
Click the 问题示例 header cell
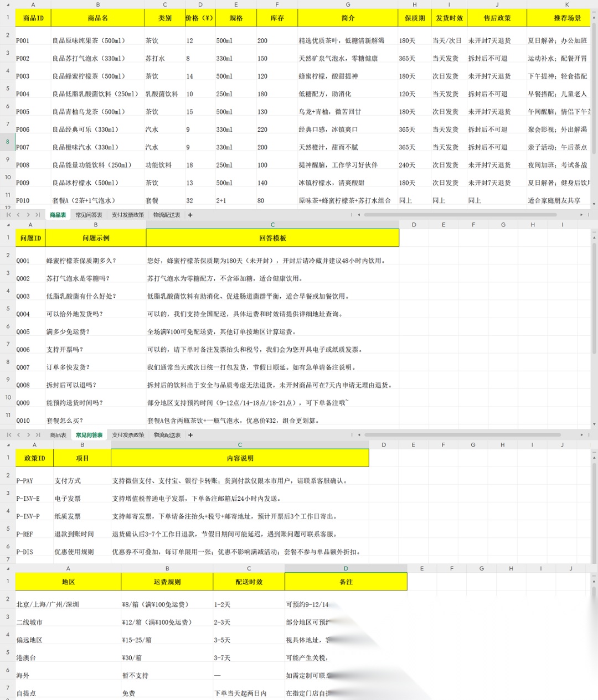pos(96,238)
